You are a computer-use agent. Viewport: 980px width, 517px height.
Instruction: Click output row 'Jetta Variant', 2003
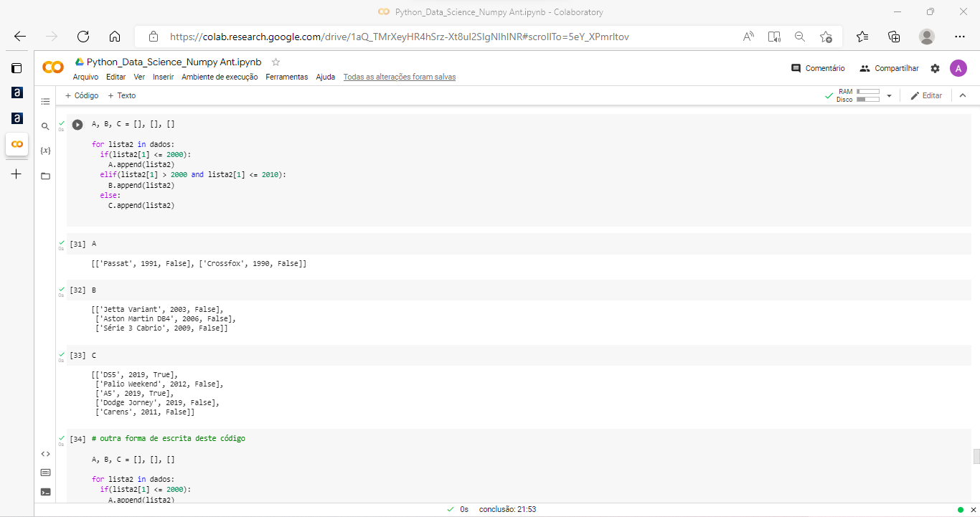158,310
